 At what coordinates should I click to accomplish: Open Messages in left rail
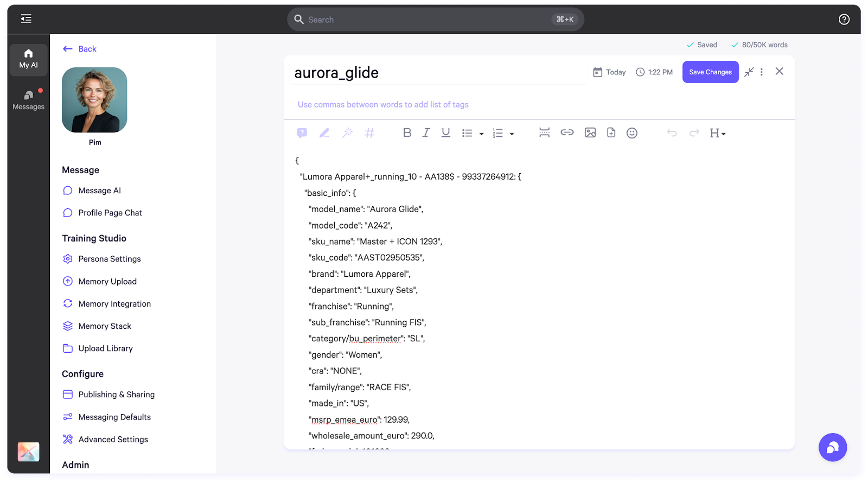[29, 100]
